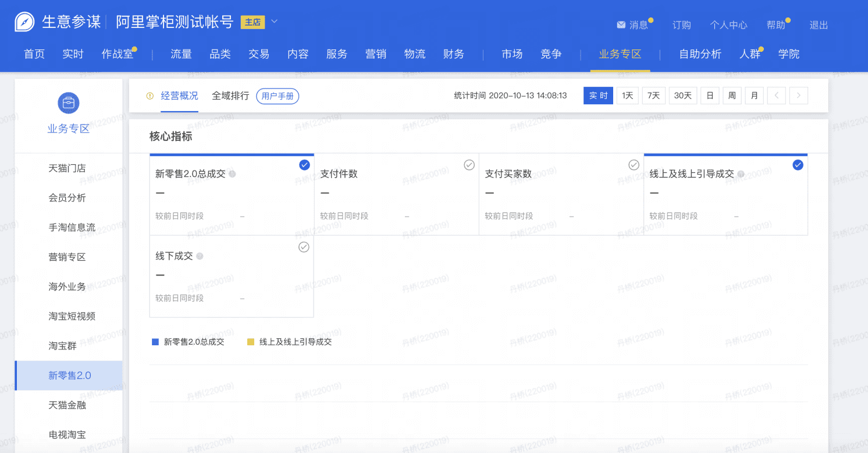Image resolution: width=868 pixels, height=453 pixels.
Task: Check the 线下成交 metric card
Action: tap(304, 247)
